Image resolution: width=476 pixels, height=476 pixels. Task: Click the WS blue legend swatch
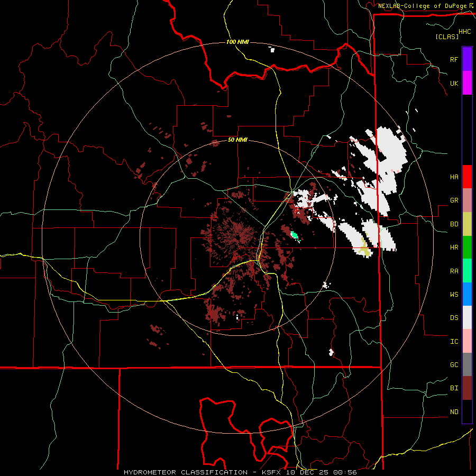coord(467,294)
